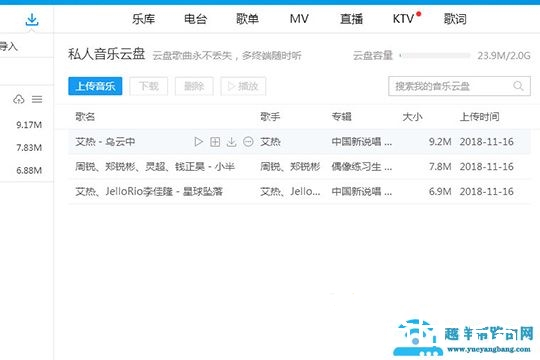Screen dimensions: 540x360
Task: Sort by the 上传时间 column header
Action: click(x=479, y=117)
